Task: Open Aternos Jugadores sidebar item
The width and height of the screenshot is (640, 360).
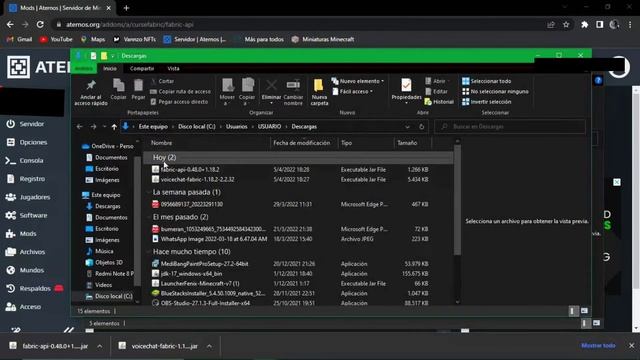Action: coord(28,197)
